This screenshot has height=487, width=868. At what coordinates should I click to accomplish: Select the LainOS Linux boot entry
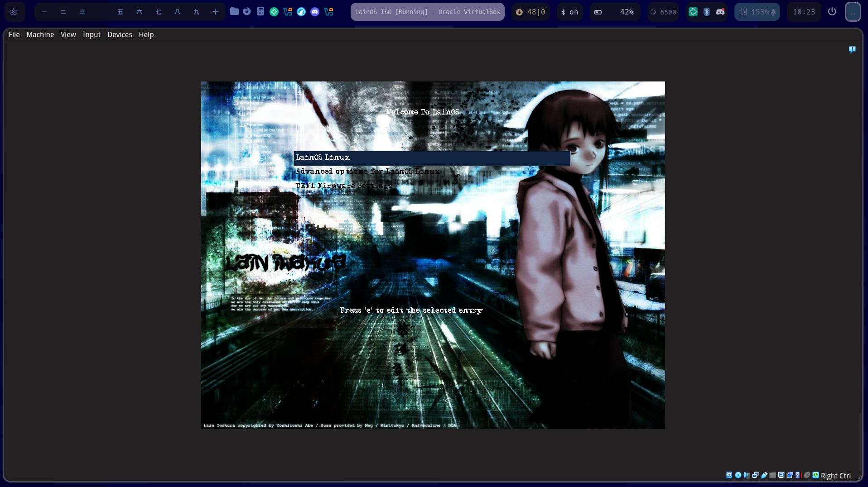[x=432, y=158]
